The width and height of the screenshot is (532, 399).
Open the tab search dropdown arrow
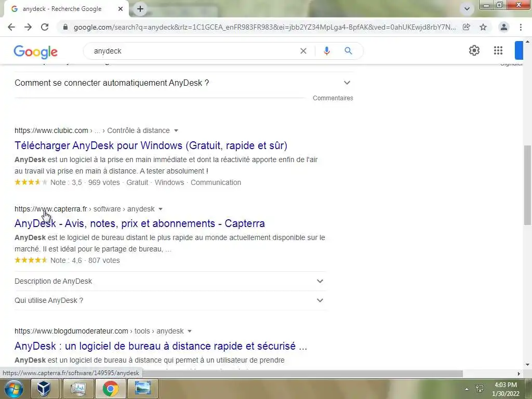467,9
